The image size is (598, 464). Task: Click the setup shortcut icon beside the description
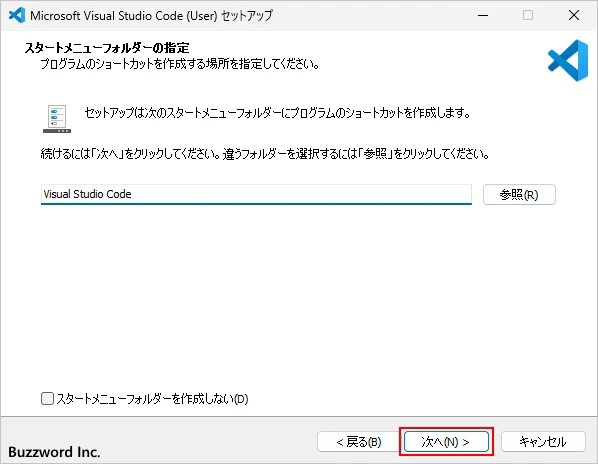pos(57,119)
